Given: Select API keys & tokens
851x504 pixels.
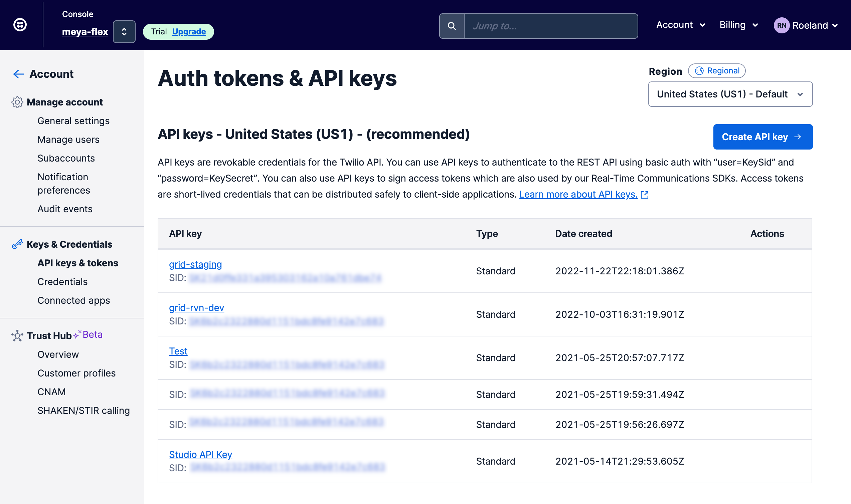Looking at the screenshot, I should tap(78, 263).
